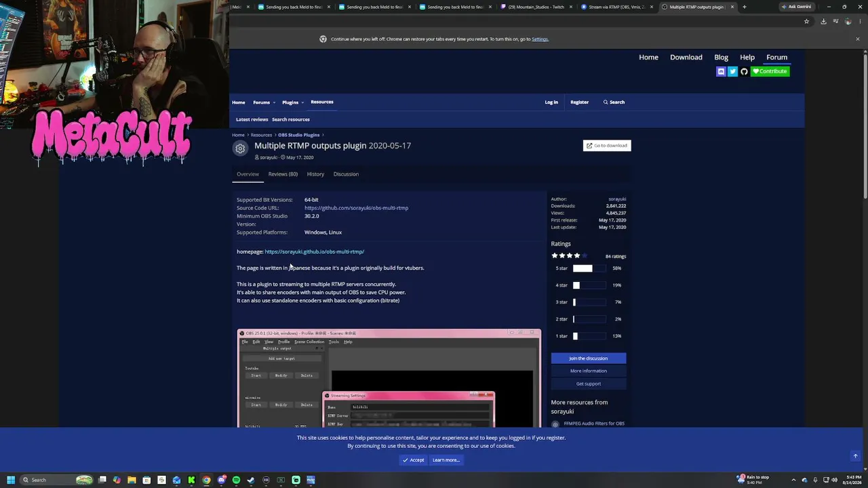
Task: Switch to the History tab
Action: pyautogui.click(x=315, y=174)
